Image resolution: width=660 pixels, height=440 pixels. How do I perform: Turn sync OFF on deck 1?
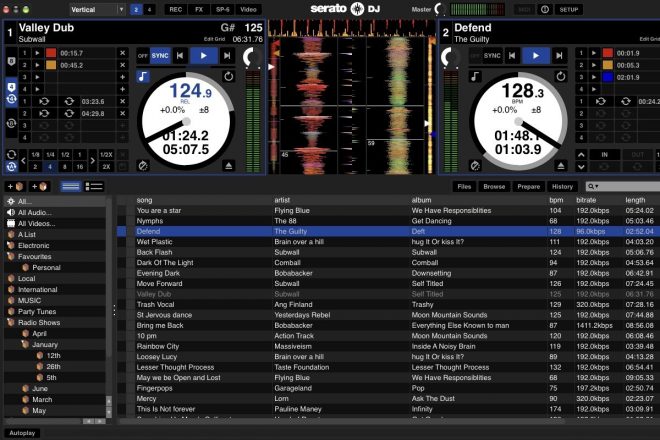(143, 56)
